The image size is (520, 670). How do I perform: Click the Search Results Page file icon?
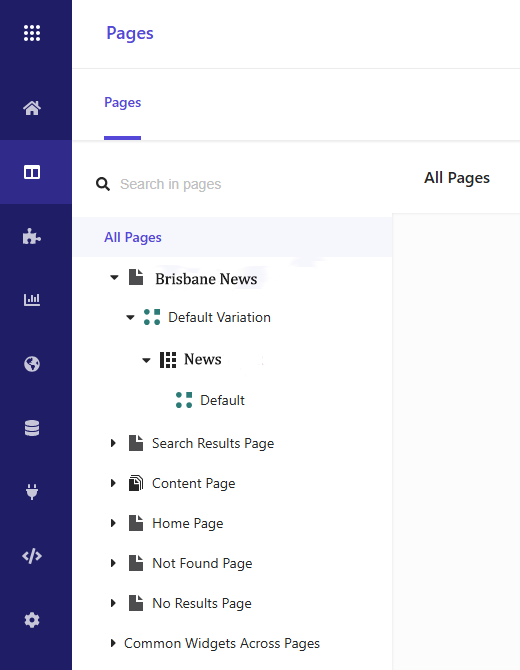136,443
